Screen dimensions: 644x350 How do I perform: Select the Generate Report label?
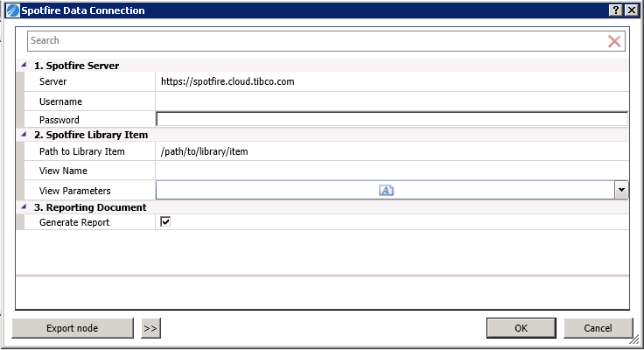[x=74, y=222]
